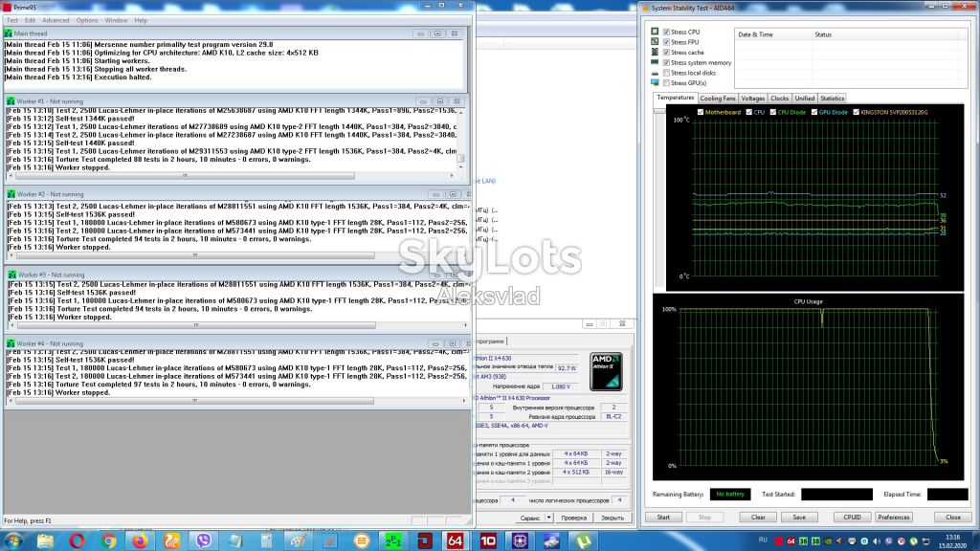Open the Windows Start orb
Screen dimensions: 980x551
[x=13, y=540]
